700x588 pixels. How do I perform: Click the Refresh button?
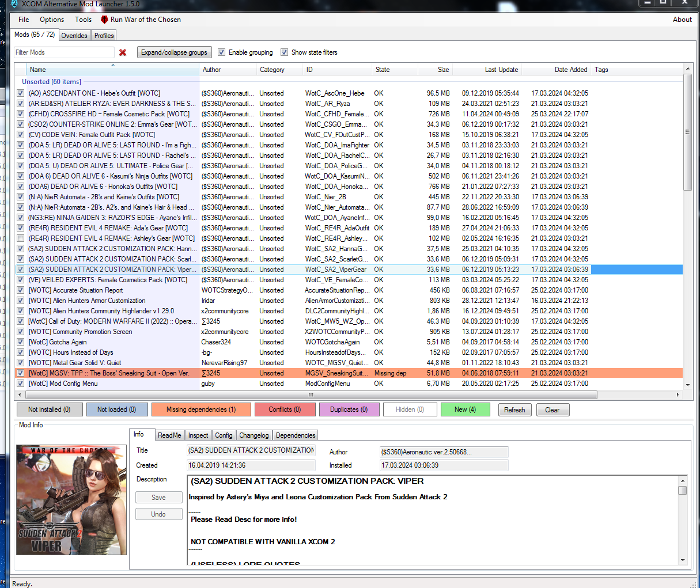pyautogui.click(x=514, y=410)
